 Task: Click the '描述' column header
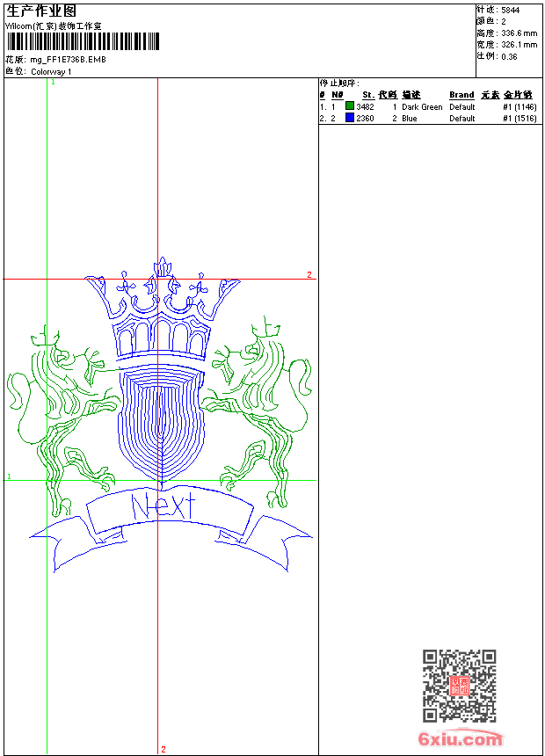(x=411, y=95)
